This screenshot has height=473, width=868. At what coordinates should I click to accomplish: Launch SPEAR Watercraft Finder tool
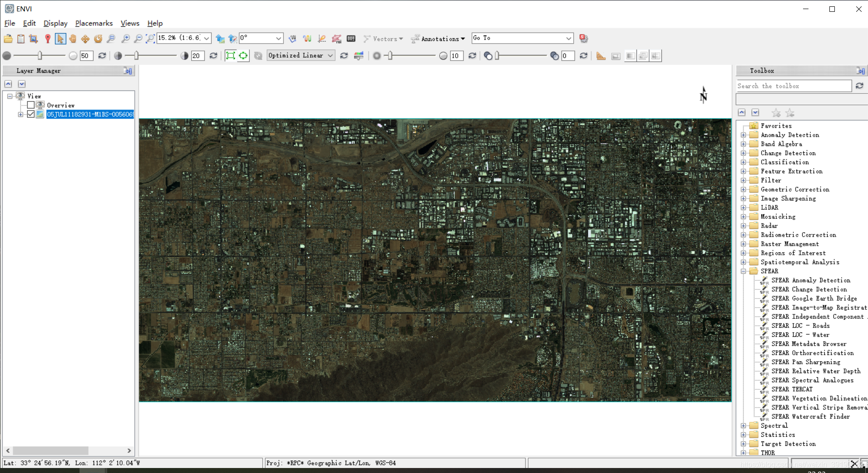[810, 417]
